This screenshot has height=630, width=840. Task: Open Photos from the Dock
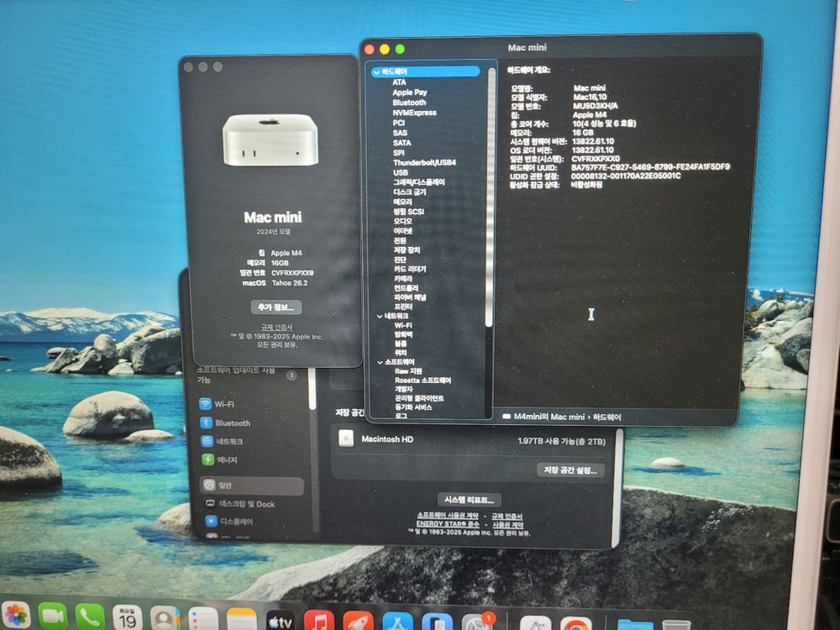coord(16,615)
